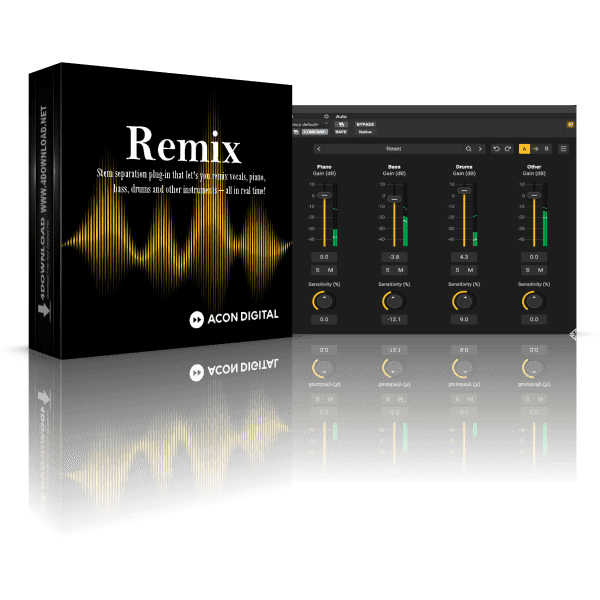Click the SAFE button
This screenshot has height=600, width=600.
click(341, 132)
